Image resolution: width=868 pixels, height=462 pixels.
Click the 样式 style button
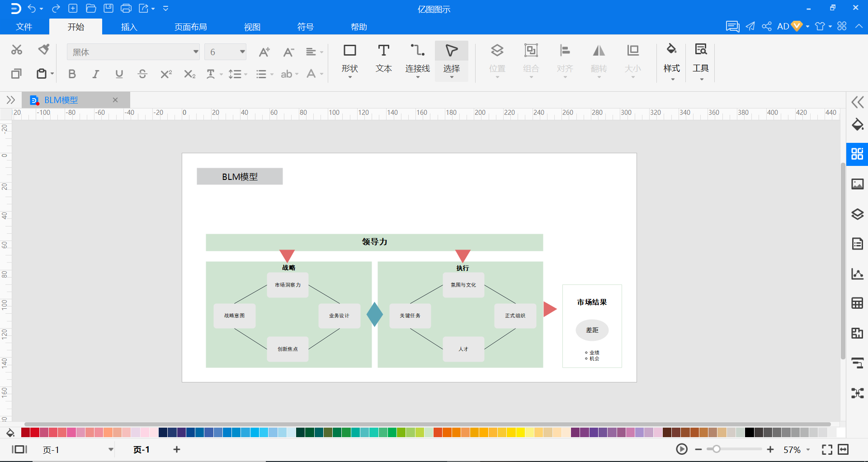671,61
